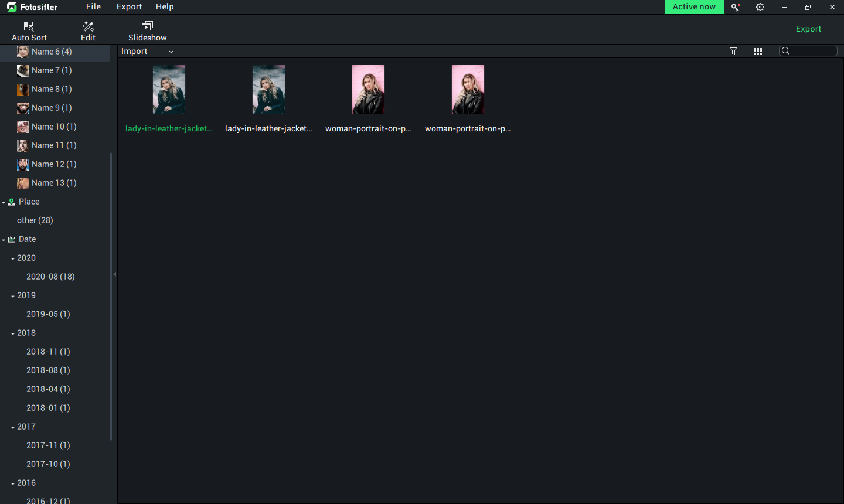This screenshot has height=504, width=844.
Task: Click the filter funnel icon
Action: (733, 51)
